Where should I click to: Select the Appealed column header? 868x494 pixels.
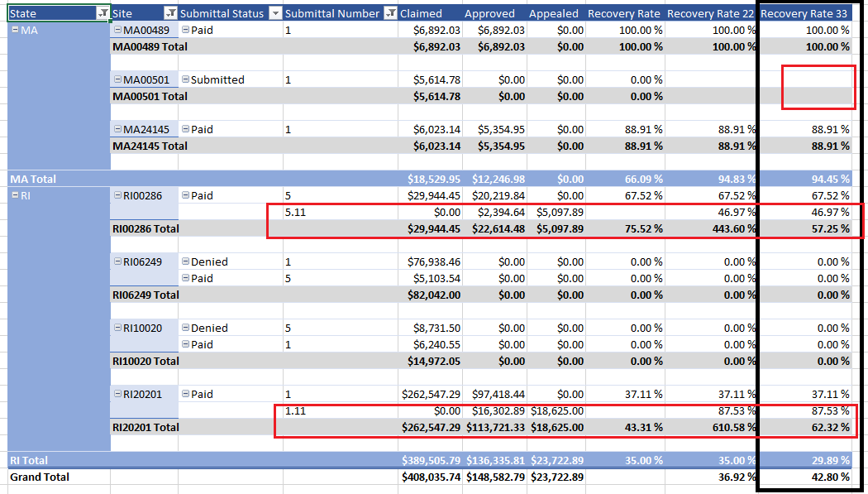tap(554, 14)
